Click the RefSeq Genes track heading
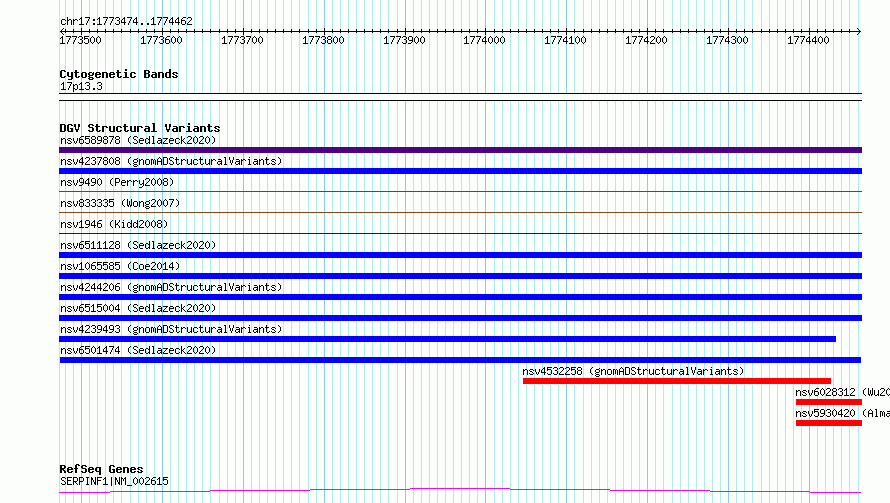 [101, 470]
